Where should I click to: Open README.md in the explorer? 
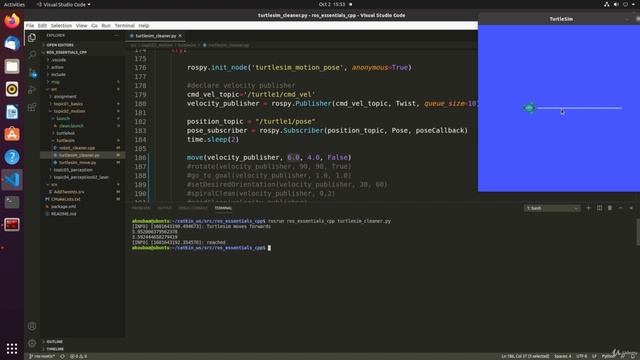point(63,214)
